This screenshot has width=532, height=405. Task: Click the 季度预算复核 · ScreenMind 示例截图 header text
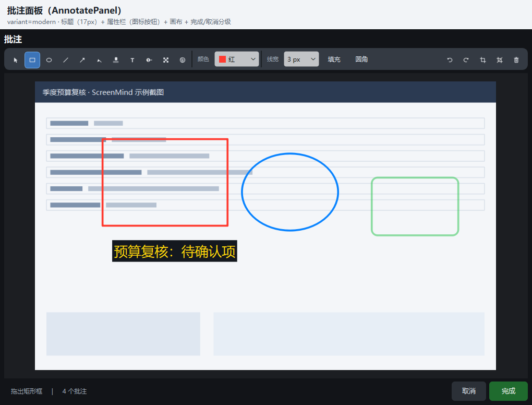pos(103,92)
